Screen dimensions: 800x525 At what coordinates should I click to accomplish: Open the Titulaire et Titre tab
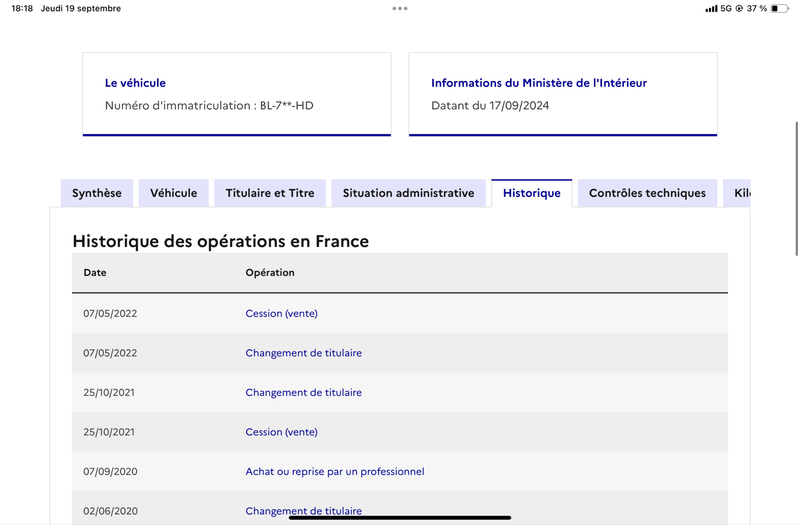pyautogui.click(x=270, y=193)
